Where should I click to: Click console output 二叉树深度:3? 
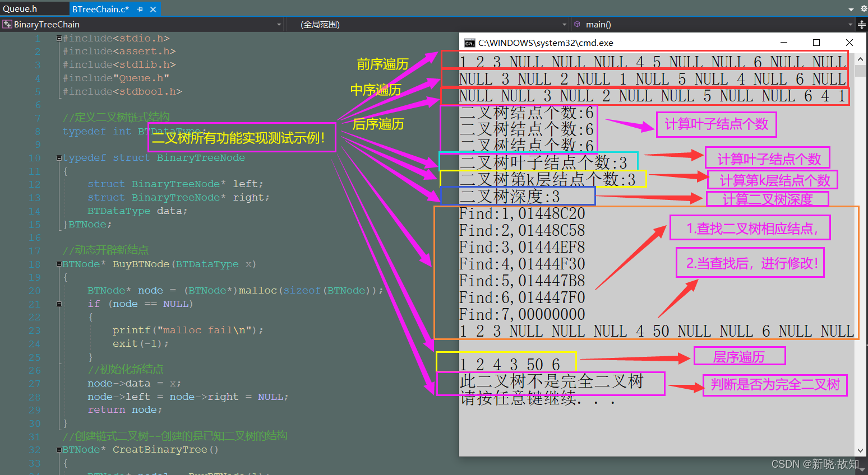pyautogui.click(x=510, y=197)
